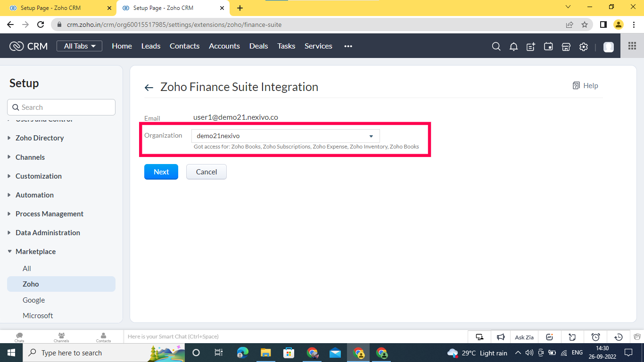
Task: Click the Ask Zia button
Action: point(524,337)
